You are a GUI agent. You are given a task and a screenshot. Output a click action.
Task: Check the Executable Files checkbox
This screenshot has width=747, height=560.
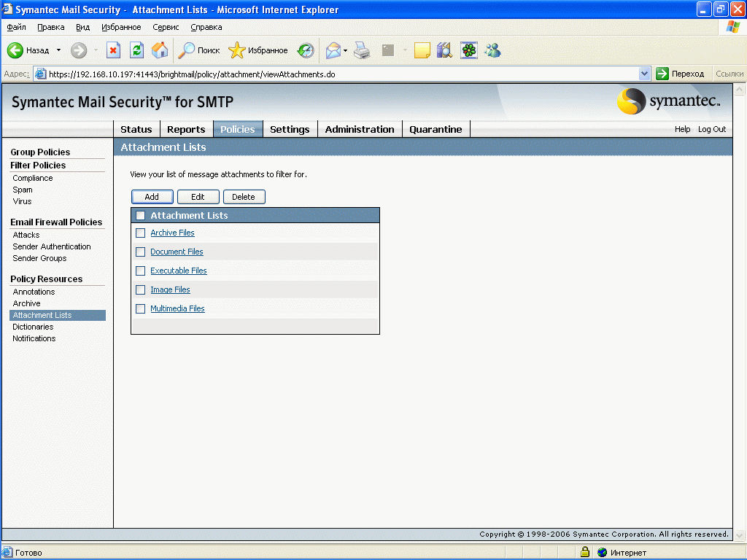(x=141, y=271)
